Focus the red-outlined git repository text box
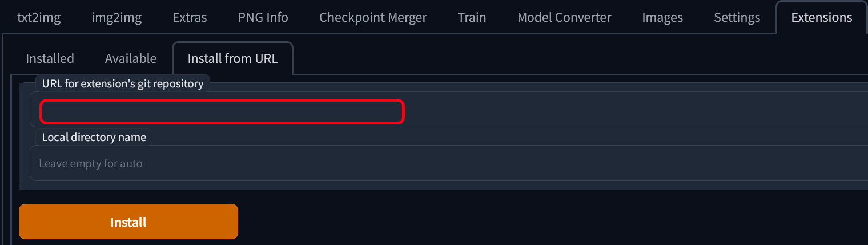The width and height of the screenshot is (868, 245). [222, 111]
